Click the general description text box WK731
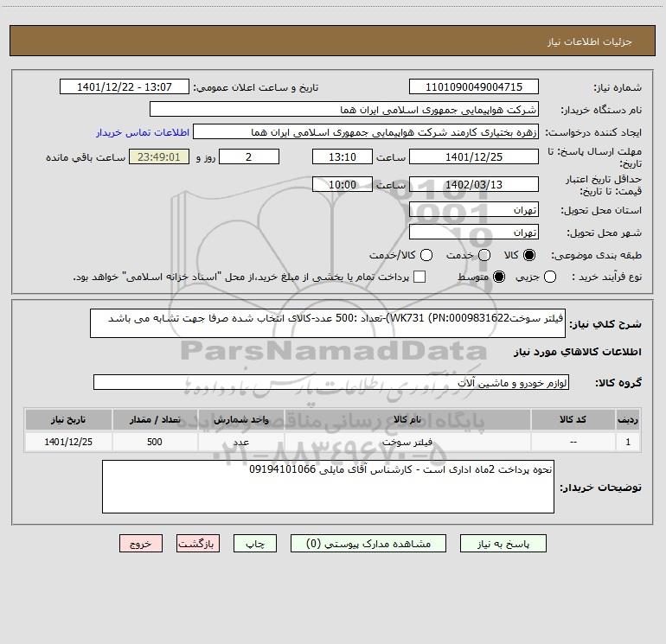Screen dimensions: 666x644 (x=328, y=323)
